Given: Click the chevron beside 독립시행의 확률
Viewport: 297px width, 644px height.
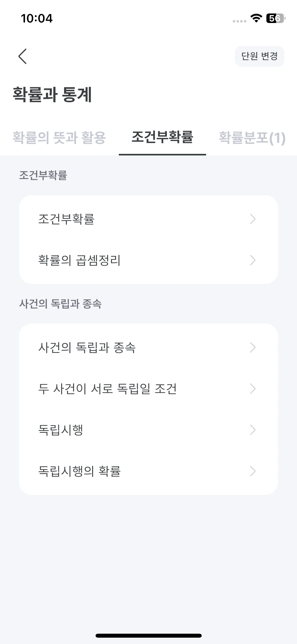Looking at the screenshot, I should [x=253, y=471].
